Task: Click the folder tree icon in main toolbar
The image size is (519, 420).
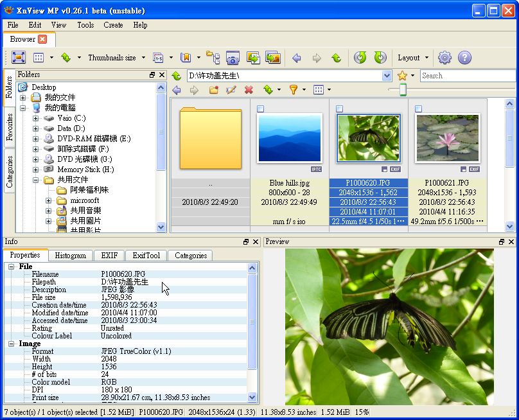Action: (213, 58)
